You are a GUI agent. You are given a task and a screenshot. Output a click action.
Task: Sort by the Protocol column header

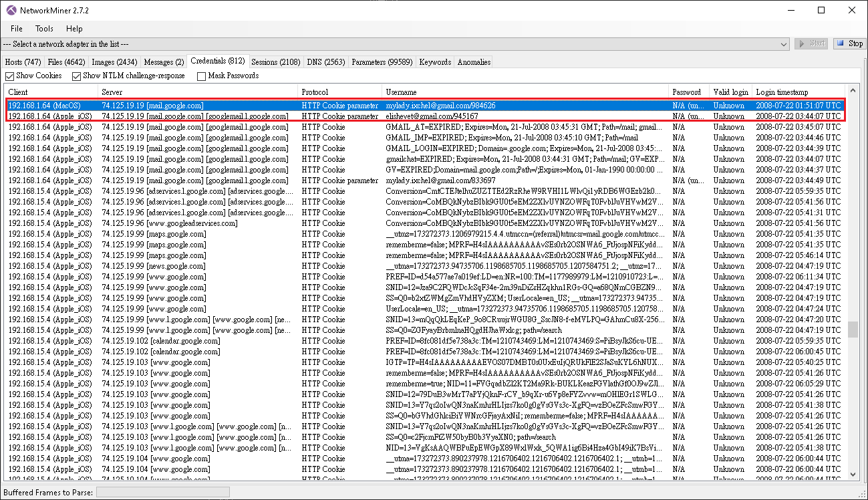coord(340,92)
